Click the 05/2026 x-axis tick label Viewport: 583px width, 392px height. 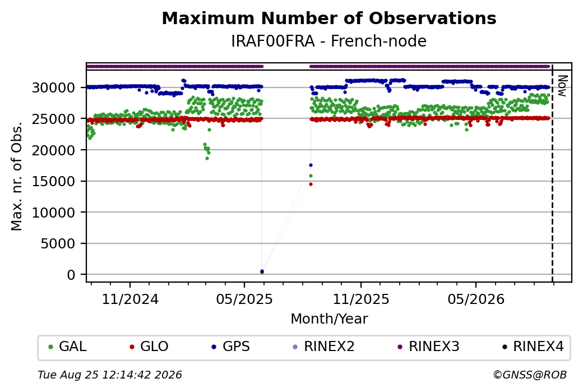tap(476, 299)
